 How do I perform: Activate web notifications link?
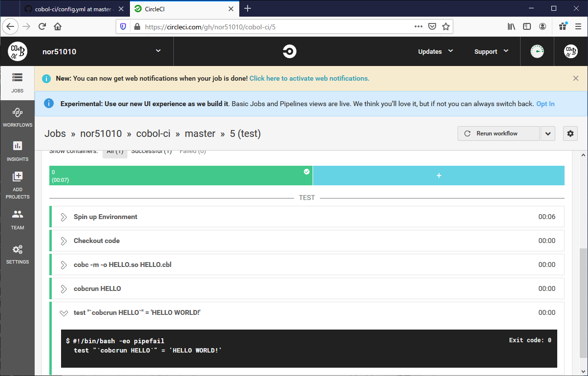(x=309, y=78)
